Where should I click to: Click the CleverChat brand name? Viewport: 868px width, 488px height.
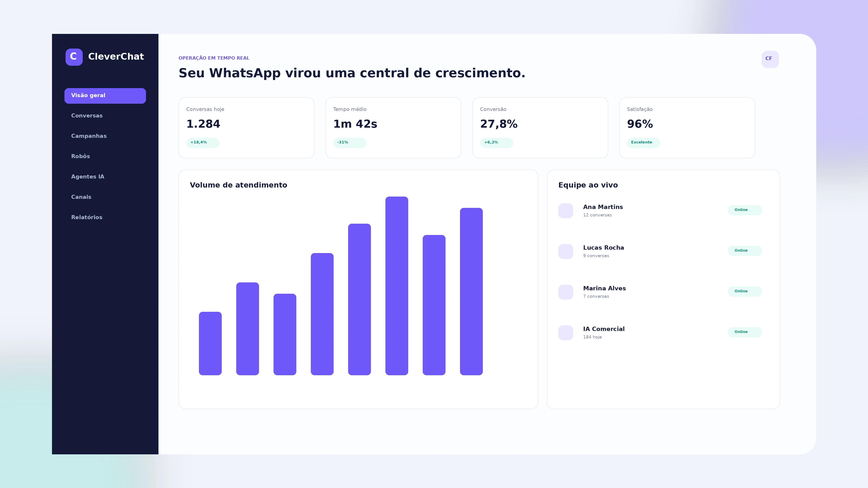(x=116, y=56)
